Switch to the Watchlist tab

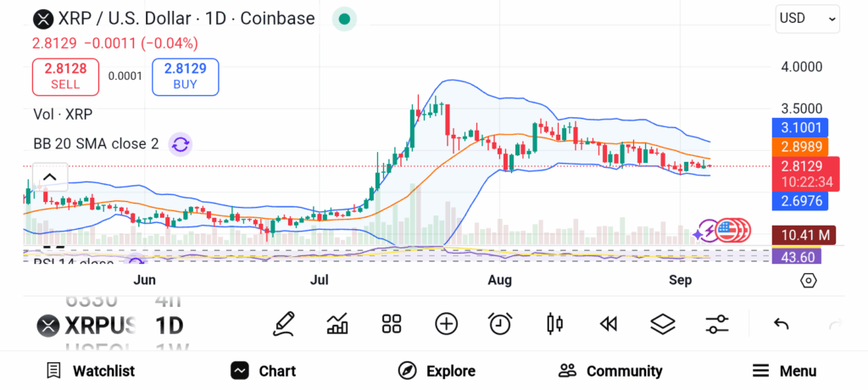click(x=91, y=371)
